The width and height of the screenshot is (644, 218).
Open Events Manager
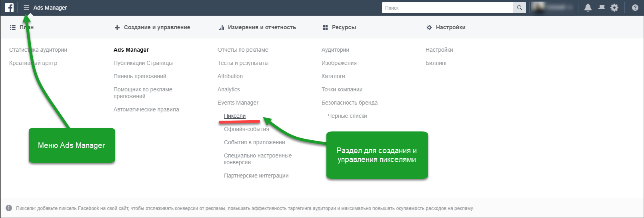(x=238, y=103)
